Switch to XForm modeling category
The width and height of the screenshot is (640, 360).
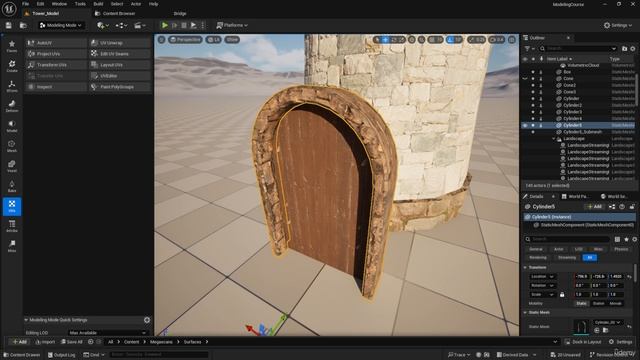[x=12, y=86]
